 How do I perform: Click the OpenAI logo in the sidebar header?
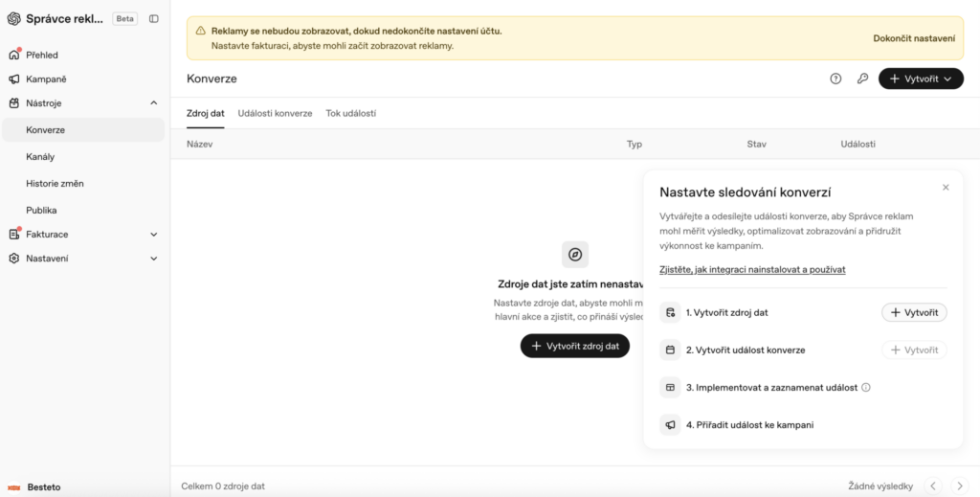tap(13, 19)
